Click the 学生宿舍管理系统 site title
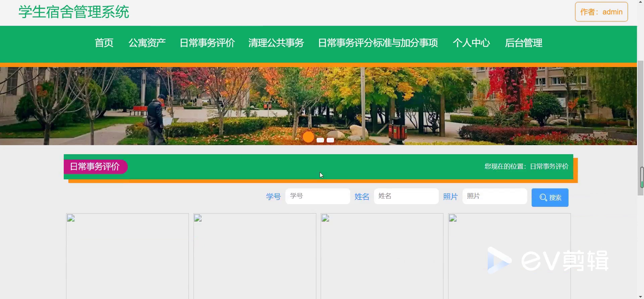 [74, 12]
